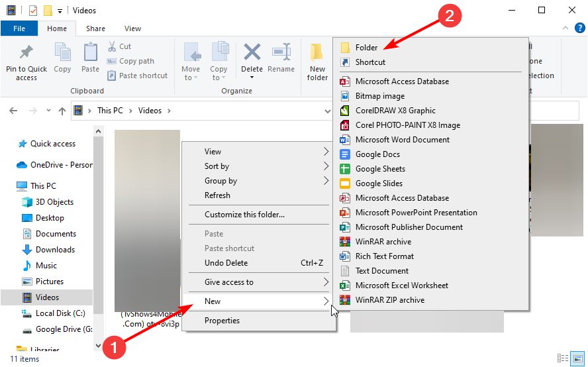Click Copy path in the ribbon
The image size is (588, 367).
point(136,61)
